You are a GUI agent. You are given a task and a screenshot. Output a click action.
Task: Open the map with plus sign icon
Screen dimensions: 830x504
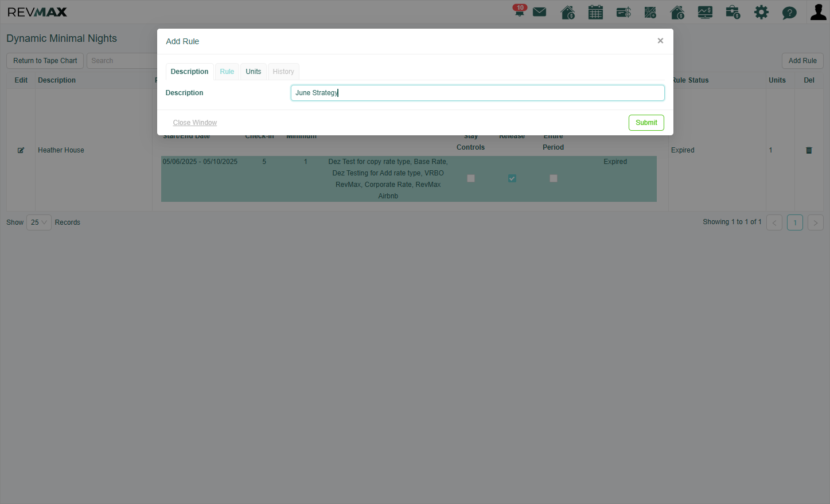[x=650, y=12]
